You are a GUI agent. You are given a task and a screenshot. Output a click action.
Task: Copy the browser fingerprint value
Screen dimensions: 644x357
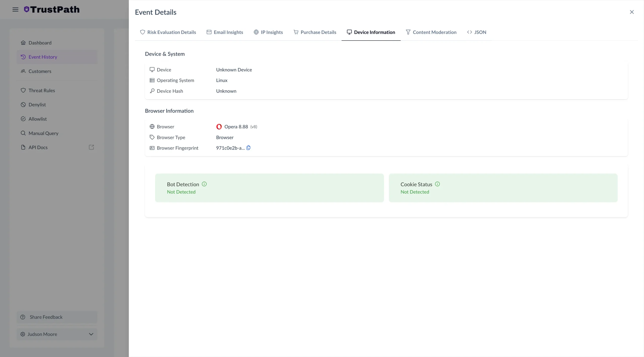pos(249,148)
